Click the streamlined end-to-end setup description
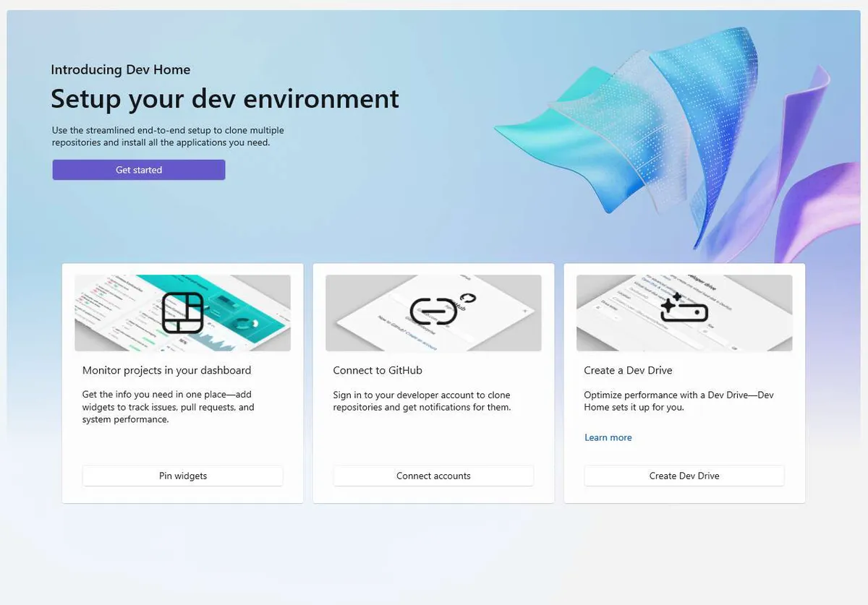 (x=168, y=137)
